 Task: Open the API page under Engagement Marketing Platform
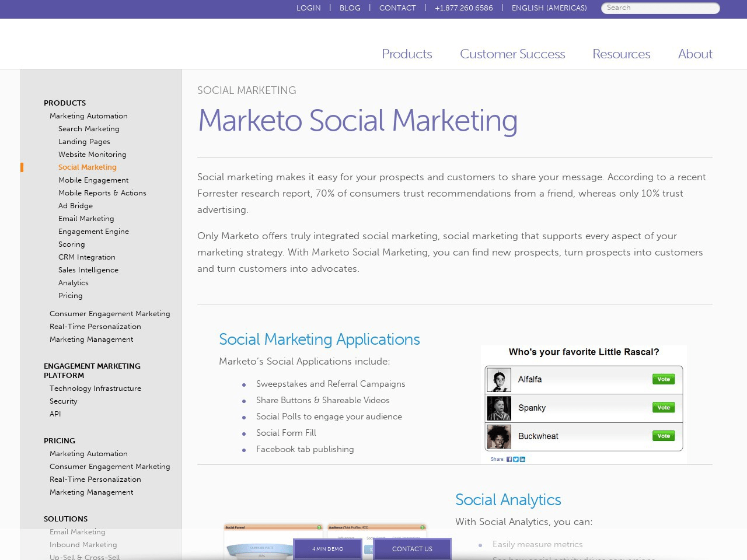tap(55, 414)
